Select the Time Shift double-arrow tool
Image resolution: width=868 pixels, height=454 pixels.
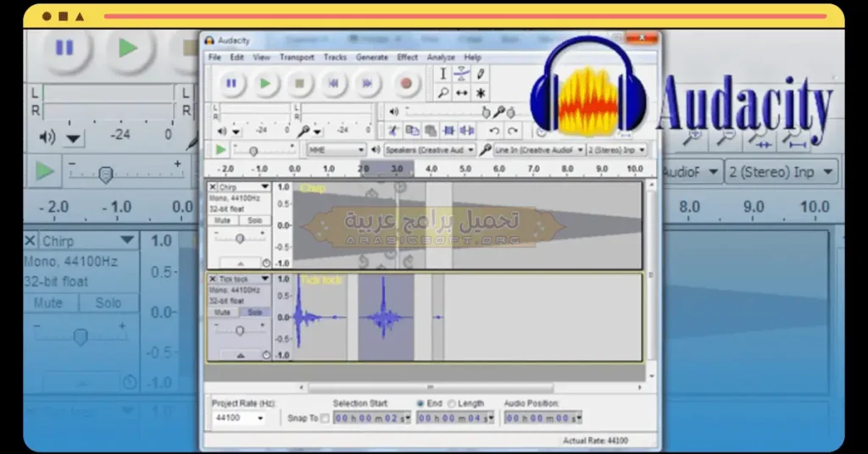462,93
